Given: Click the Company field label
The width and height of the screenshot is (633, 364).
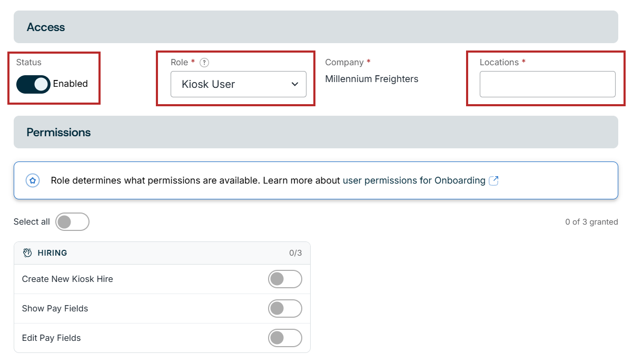Looking at the screenshot, I should coord(344,63).
